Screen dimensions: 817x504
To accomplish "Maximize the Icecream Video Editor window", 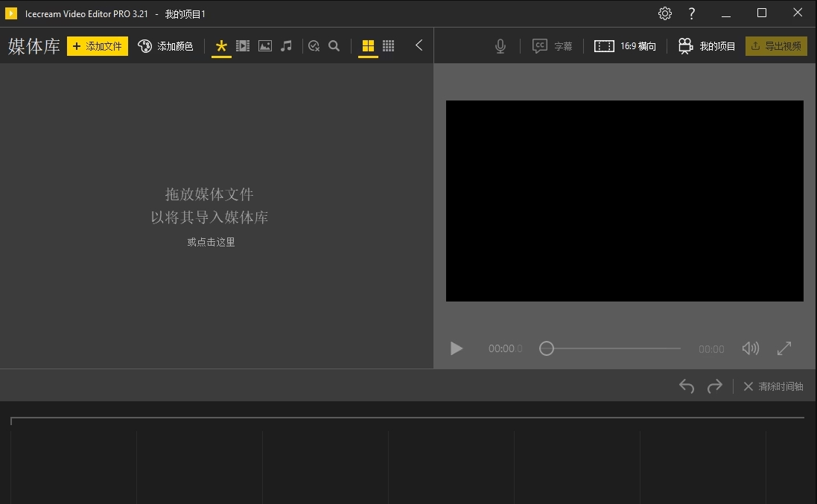I will tap(762, 13).
